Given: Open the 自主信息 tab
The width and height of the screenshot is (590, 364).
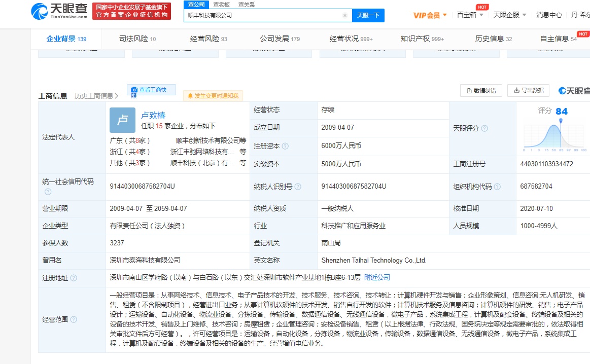Looking at the screenshot, I should [559, 39].
